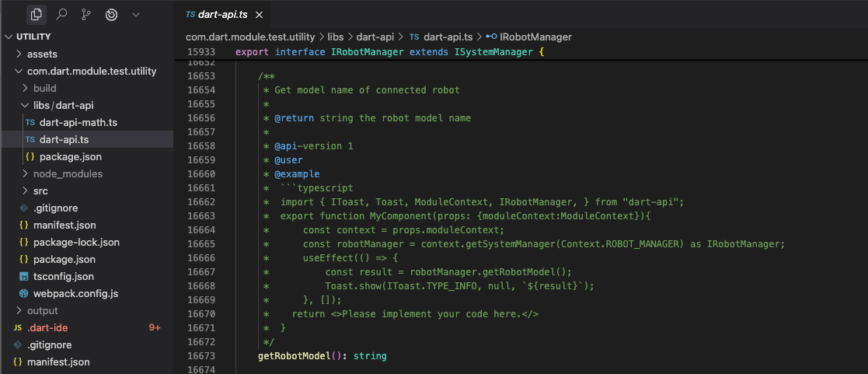This screenshot has height=374, width=868.
Task: Click IRobotManager in the breadcrumb
Action: pos(535,37)
